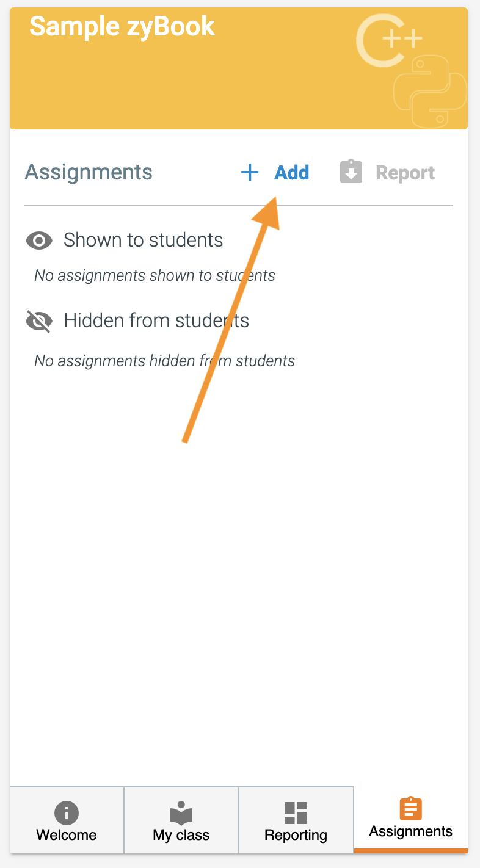
Task: Click the crossed-eye Hidden from students icon
Action: click(39, 321)
